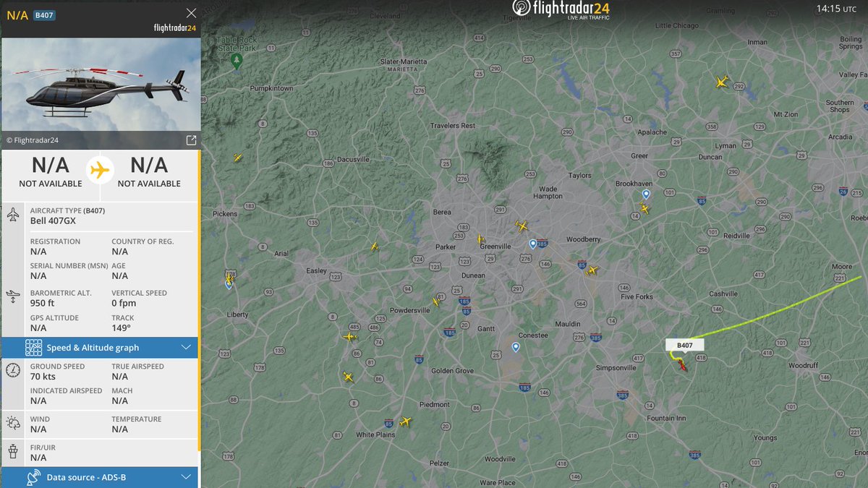Select the B407 label on the map

pyautogui.click(x=684, y=346)
